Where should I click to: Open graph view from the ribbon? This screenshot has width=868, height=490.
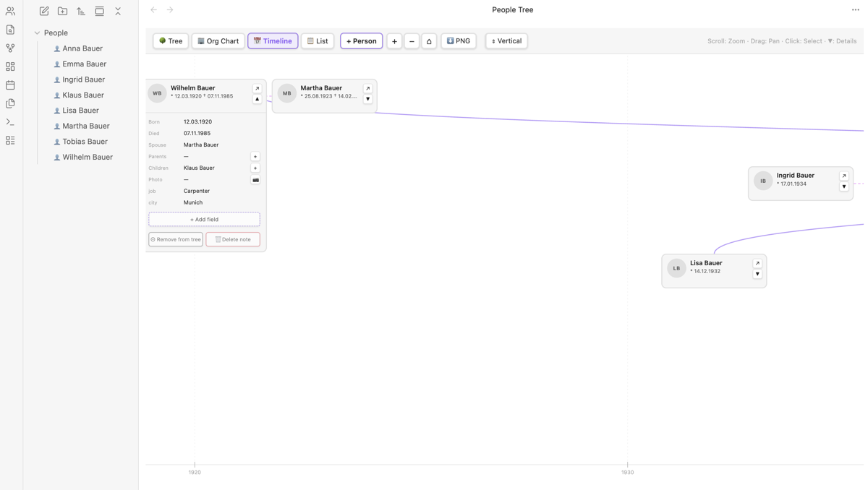point(10,48)
